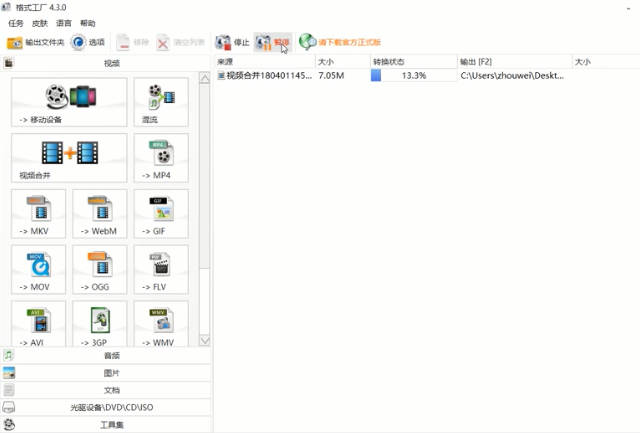
Task: Select the 移动设备 conversion option
Action: click(x=69, y=102)
